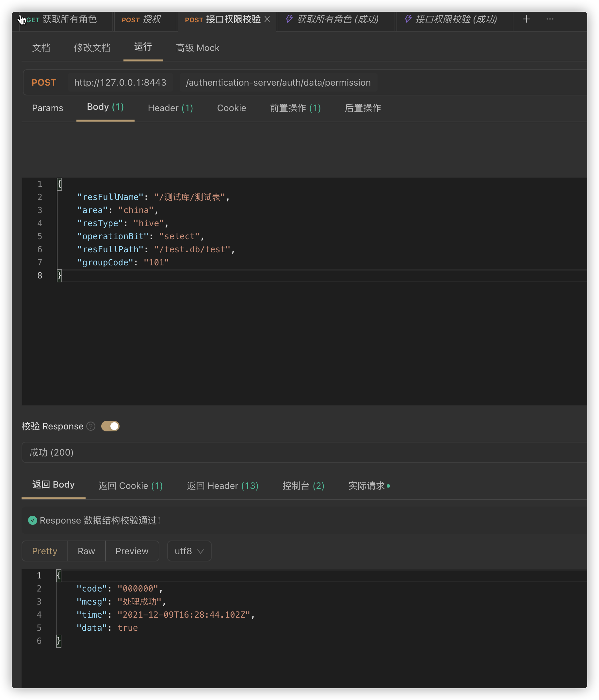The width and height of the screenshot is (599, 700).
Task: Open the 高级 Mock tab
Action: (x=198, y=48)
